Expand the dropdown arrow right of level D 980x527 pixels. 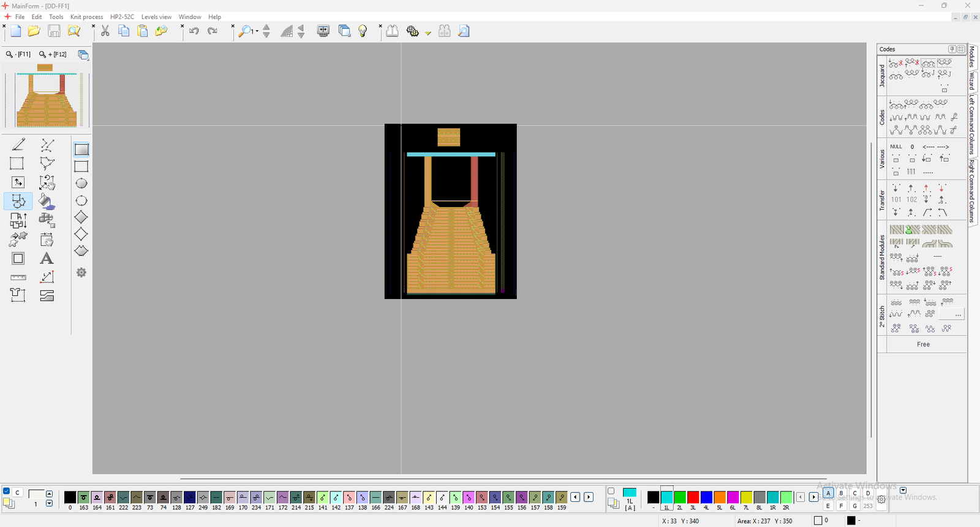click(x=903, y=491)
